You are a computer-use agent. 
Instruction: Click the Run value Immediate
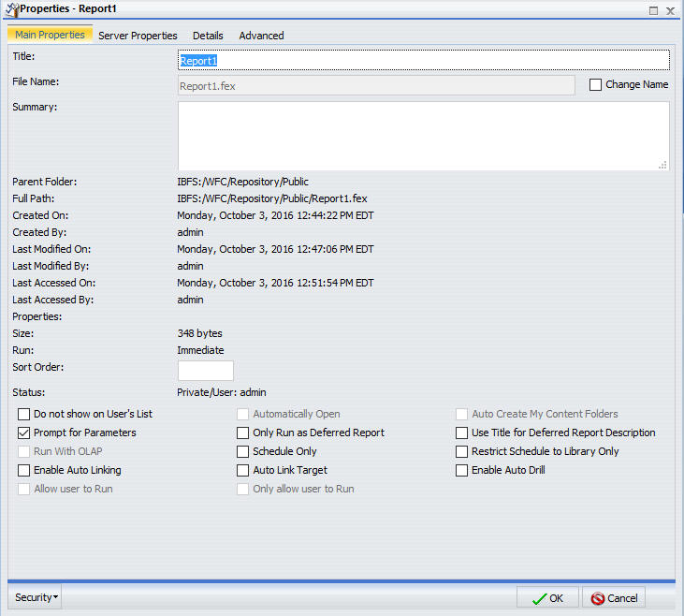[x=200, y=350]
